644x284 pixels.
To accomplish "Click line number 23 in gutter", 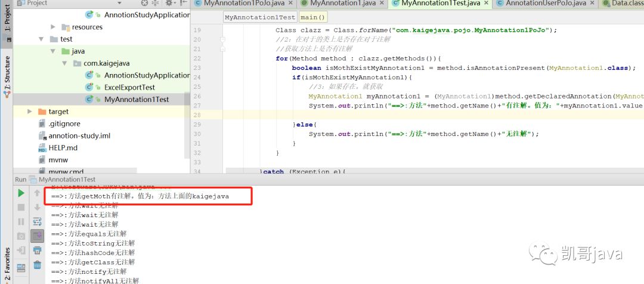I will (197, 68).
